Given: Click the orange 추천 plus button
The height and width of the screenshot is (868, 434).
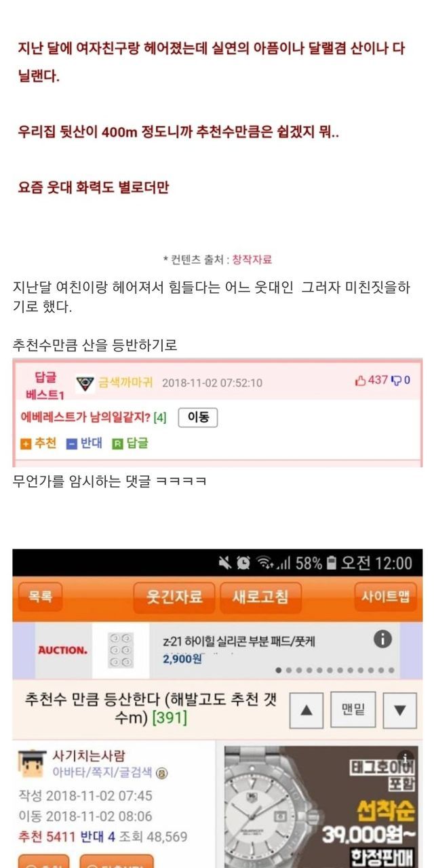Looking at the screenshot, I should click(26, 444).
